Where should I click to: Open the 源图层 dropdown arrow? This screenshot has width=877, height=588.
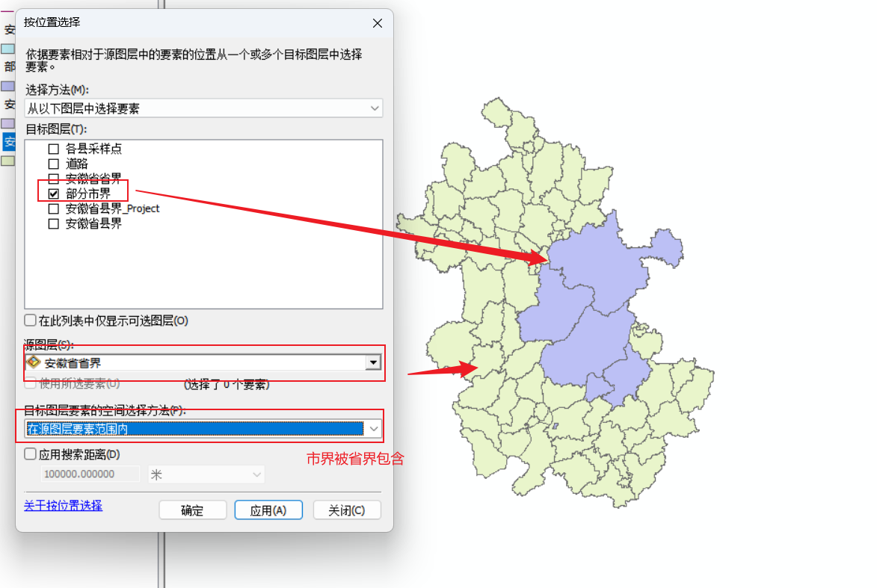pyautogui.click(x=373, y=363)
